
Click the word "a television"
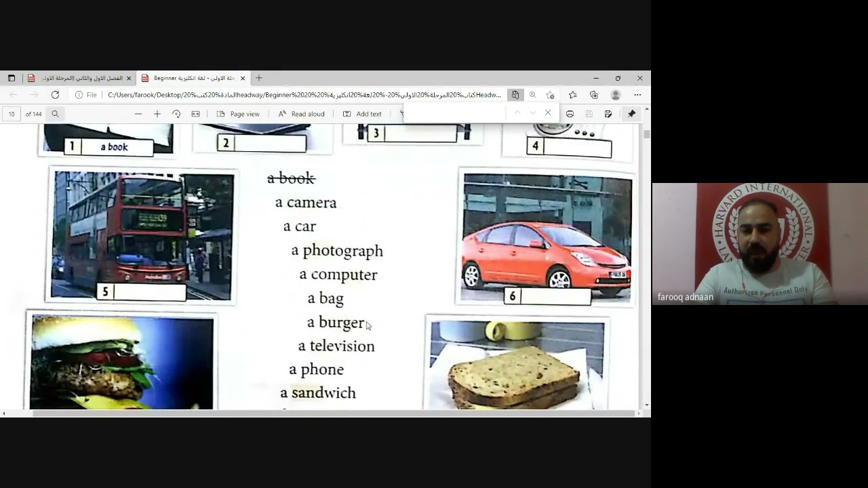[x=336, y=346]
